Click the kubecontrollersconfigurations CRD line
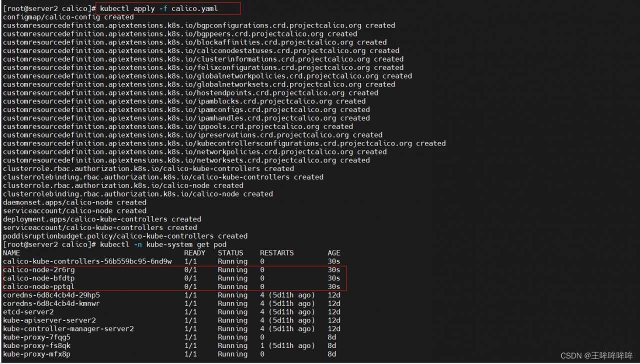Image resolution: width=640 pixels, height=364 pixels. [x=224, y=143]
